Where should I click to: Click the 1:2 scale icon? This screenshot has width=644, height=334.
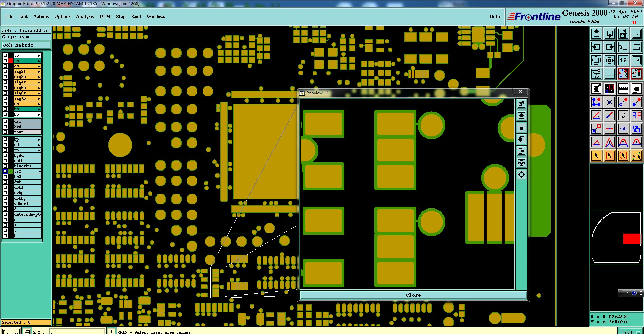(623, 60)
